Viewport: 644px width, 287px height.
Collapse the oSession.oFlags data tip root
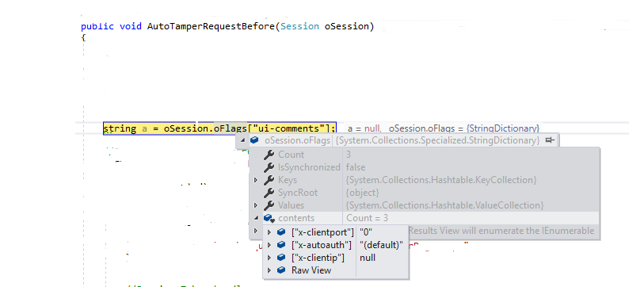pos(242,140)
